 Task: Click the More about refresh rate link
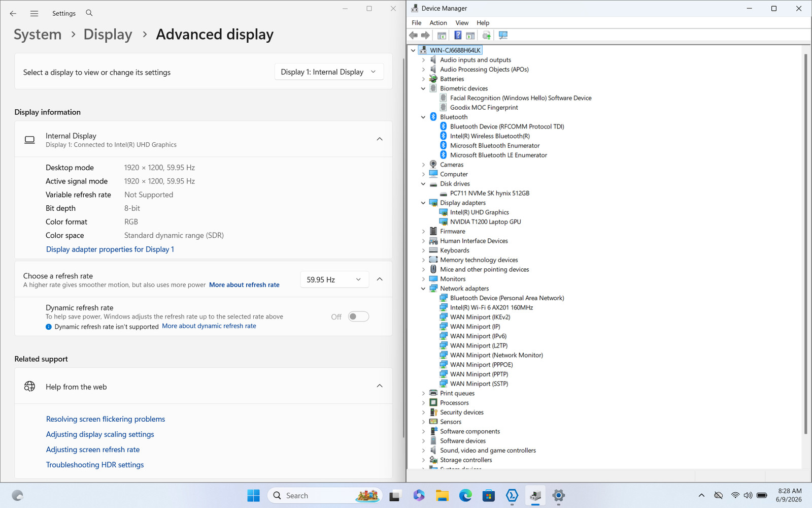click(x=244, y=285)
